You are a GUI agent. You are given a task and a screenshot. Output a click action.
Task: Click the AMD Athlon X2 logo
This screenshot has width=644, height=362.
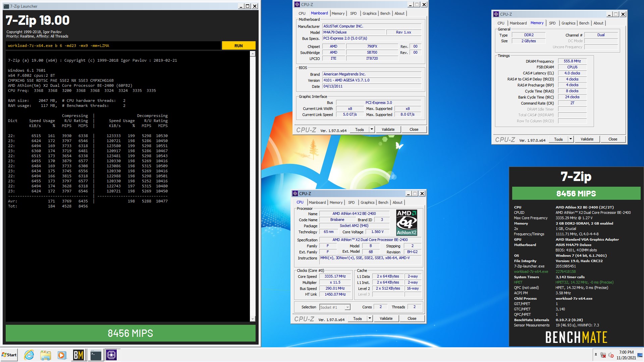tap(407, 223)
